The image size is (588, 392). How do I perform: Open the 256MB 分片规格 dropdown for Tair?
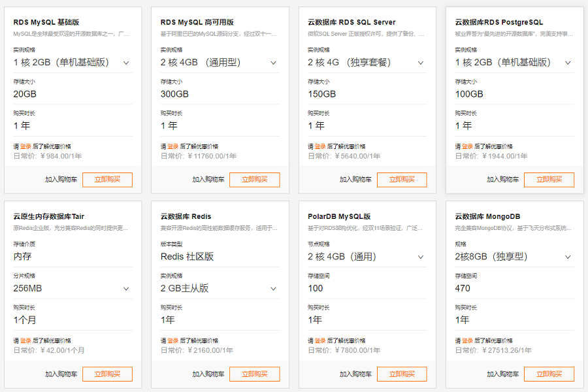(73, 289)
